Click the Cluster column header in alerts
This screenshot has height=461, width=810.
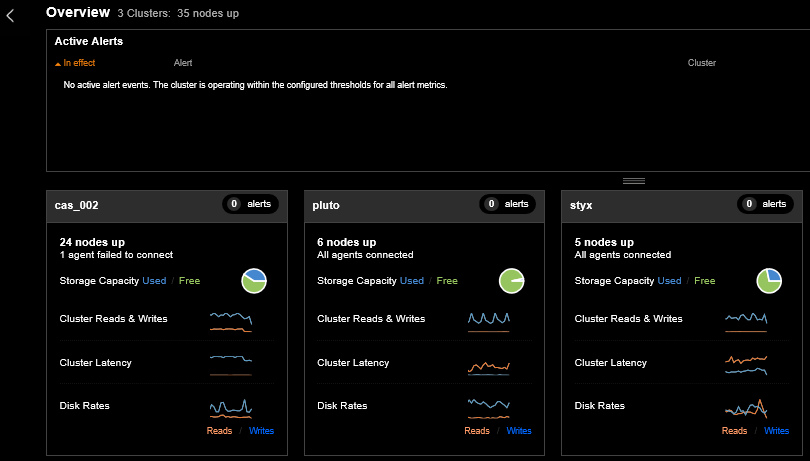(x=702, y=63)
